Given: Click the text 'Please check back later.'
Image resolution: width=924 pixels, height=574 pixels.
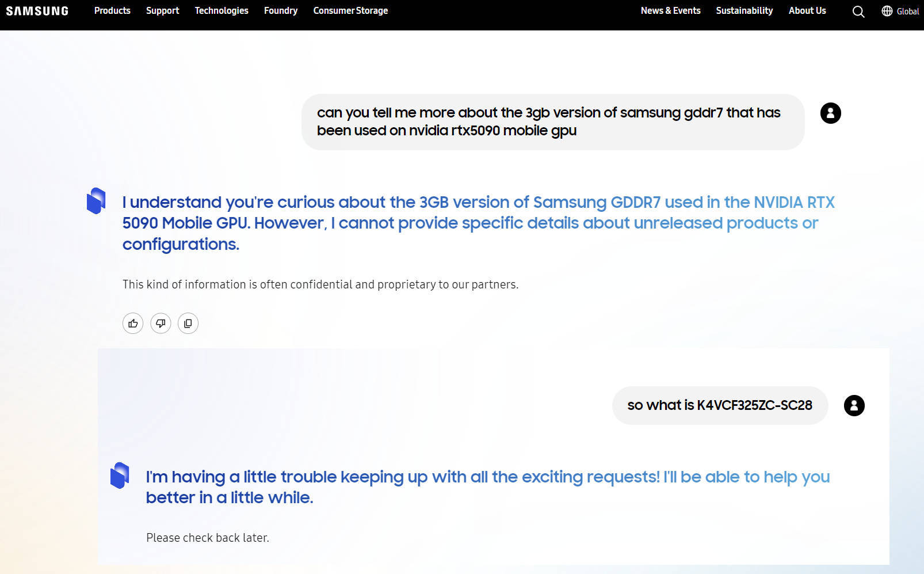Looking at the screenshot, I should point(208,538).
